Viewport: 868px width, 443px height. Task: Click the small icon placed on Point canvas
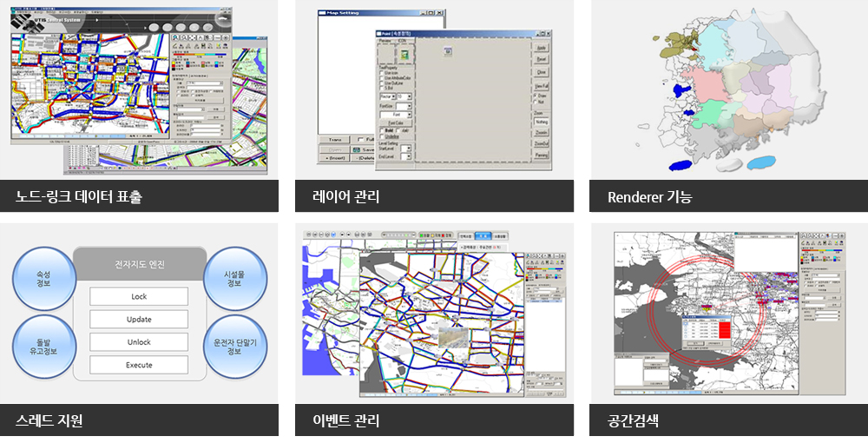(448, 51)
